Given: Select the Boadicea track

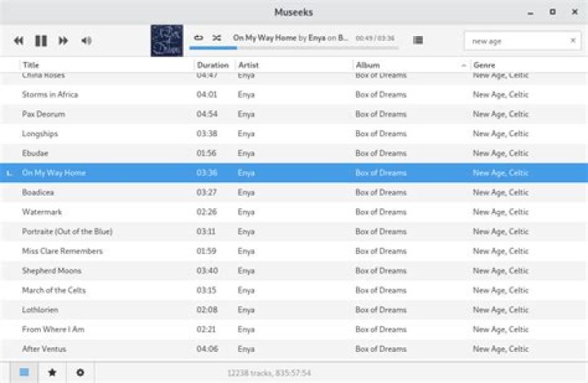Looking at the screenshot, I should click(x=294, y=193).
